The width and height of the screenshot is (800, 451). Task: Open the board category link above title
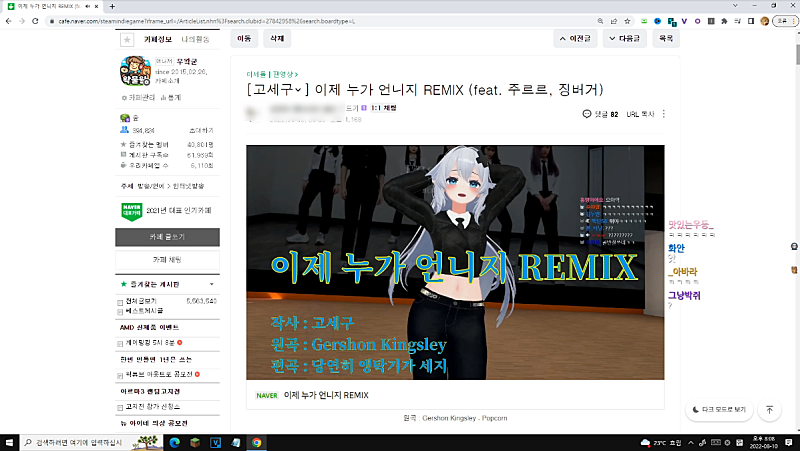[272, 74]
